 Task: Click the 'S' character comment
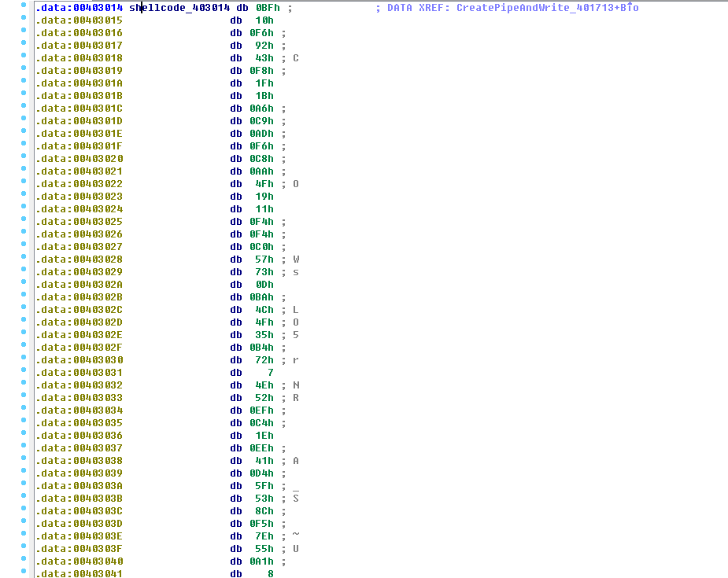point(296,499)
